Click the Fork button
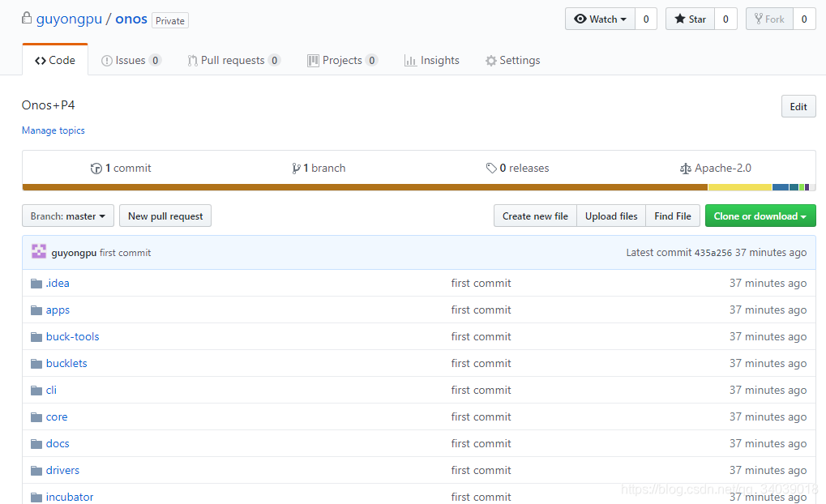Screen dimensions: 826x504 click(x=769, y=19)
